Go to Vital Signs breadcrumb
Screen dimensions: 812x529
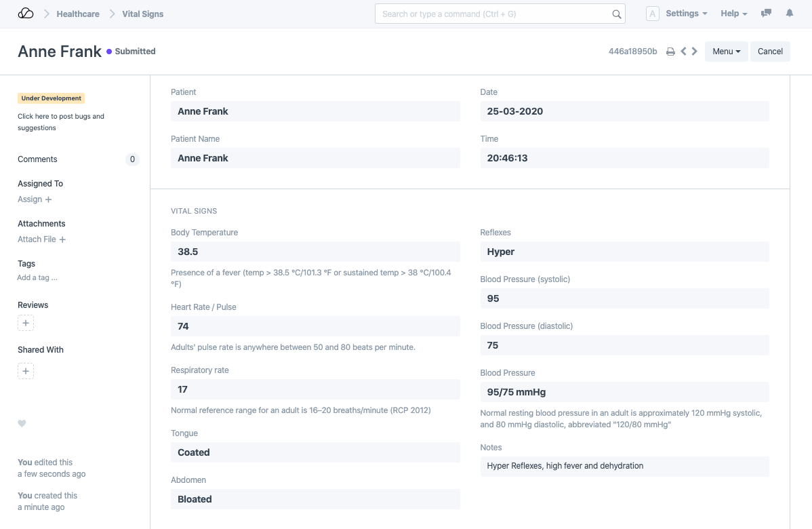[142, 14]
